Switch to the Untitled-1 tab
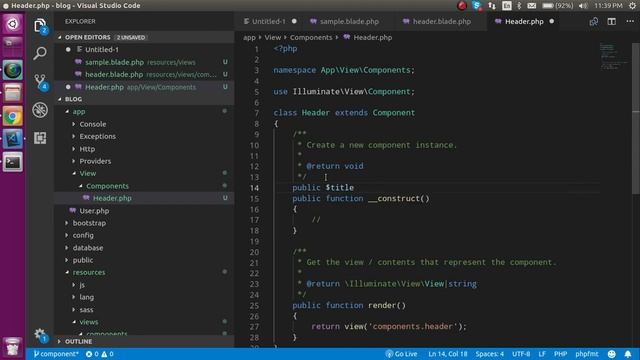 click(x=270, y=21)
